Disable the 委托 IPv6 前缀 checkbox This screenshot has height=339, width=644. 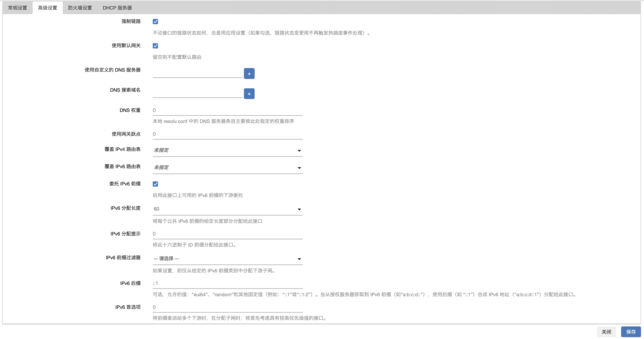point(155,184)
